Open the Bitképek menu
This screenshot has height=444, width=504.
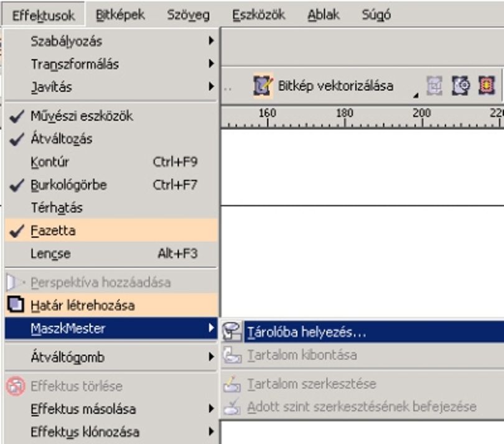coord(120,15)
